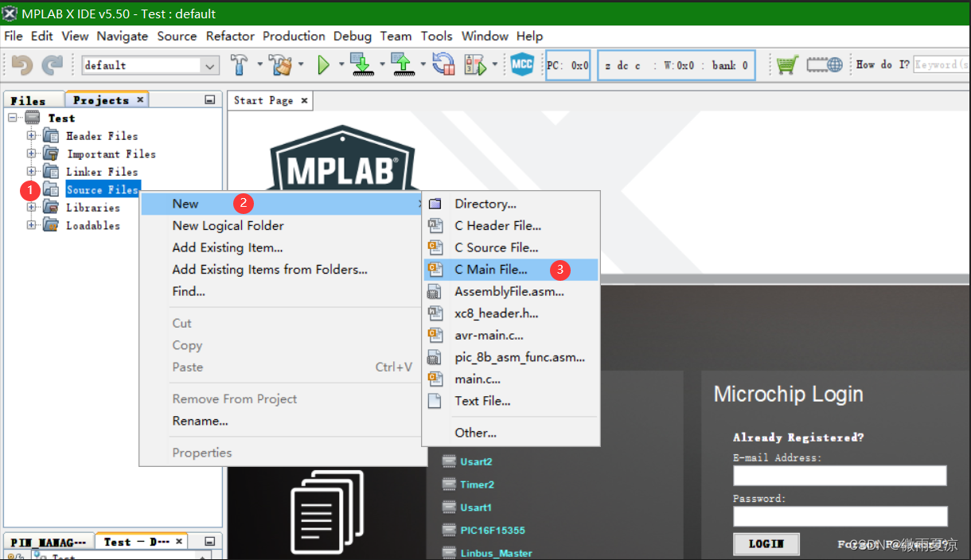Image resolution: width=971 pixels, height=560 pixels.
Task: Close the Start Page tab
Action: click(304, 100)
